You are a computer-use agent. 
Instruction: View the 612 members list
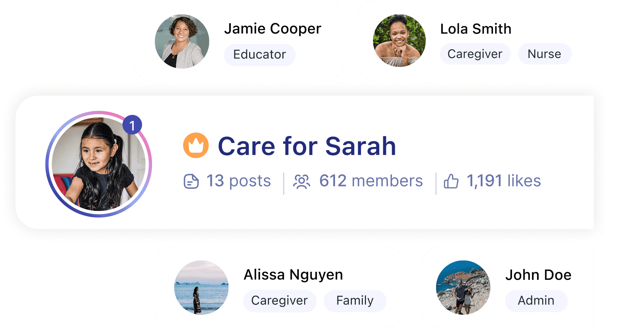[371, 181]
